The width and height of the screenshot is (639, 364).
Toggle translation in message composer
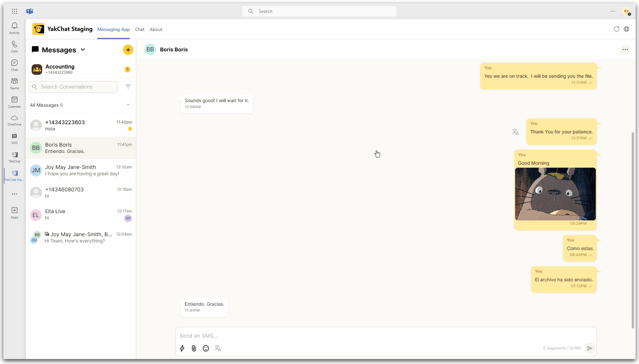[x=218, y=348]
